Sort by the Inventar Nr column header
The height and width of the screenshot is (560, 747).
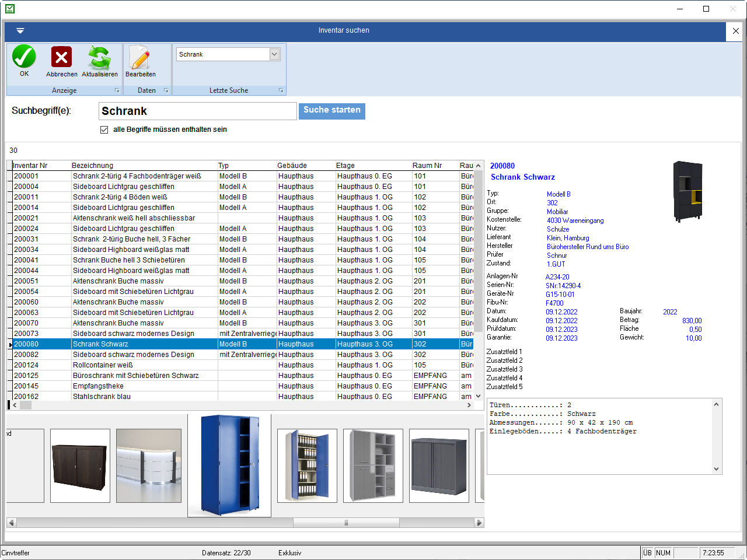(x=41, y=166)
